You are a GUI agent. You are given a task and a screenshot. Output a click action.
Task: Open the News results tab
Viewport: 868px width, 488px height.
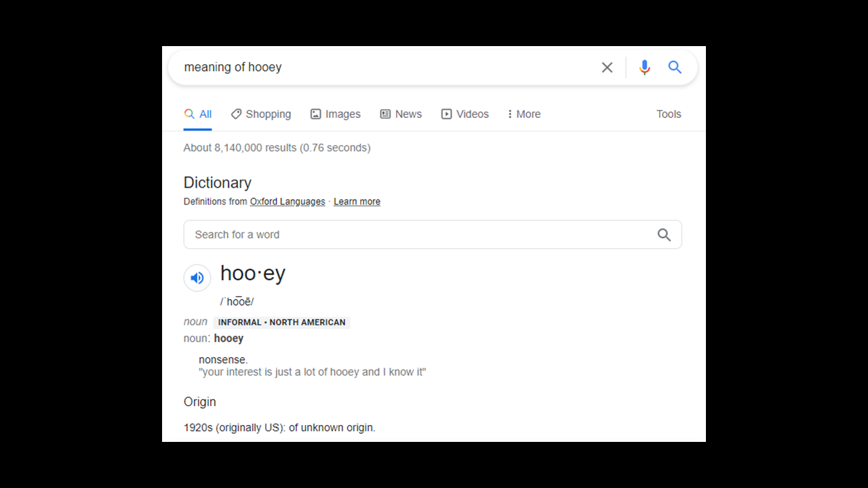(x=401, y=114)
